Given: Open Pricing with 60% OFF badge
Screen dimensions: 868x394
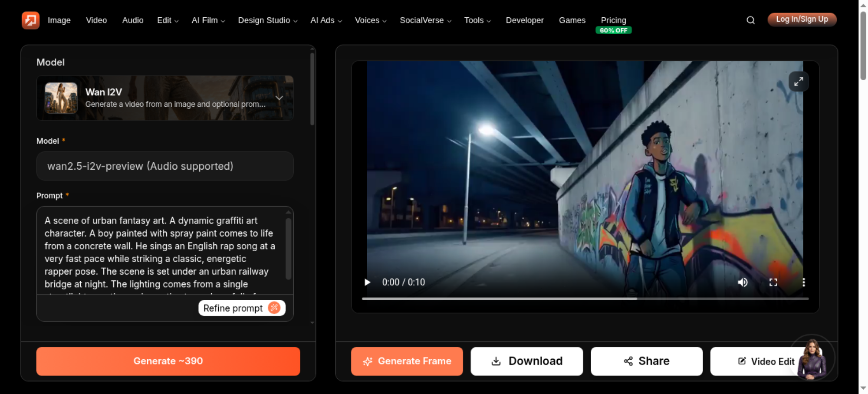Looking at the screenshot, I should click(613, 24).
